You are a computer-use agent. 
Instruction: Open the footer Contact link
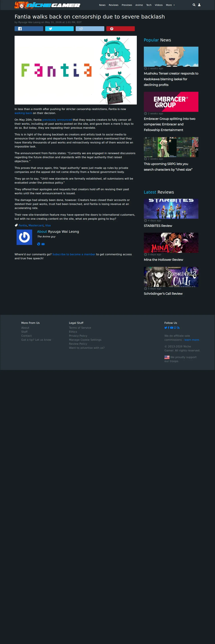(x=26, y=336)
